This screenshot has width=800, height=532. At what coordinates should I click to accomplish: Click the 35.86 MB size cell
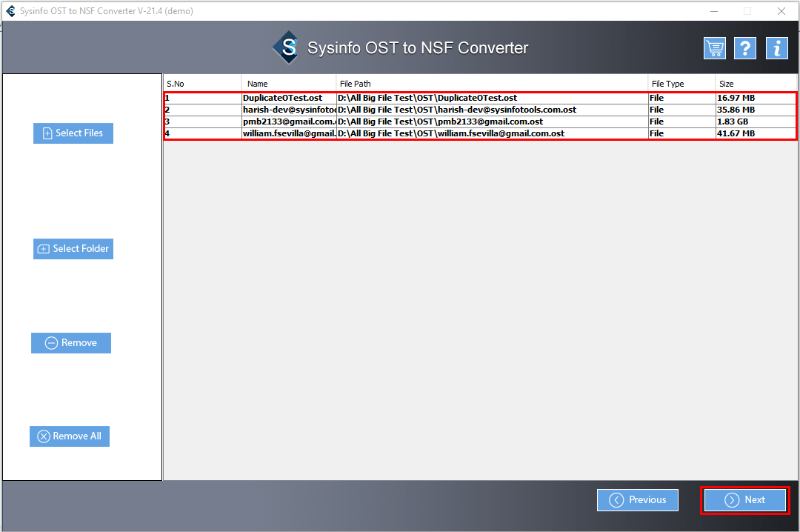756,110
